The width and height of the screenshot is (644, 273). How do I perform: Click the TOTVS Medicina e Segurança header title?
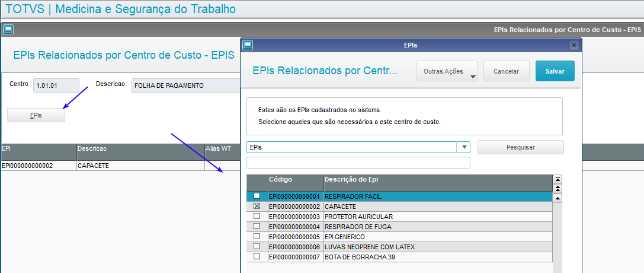click(121, 9)
